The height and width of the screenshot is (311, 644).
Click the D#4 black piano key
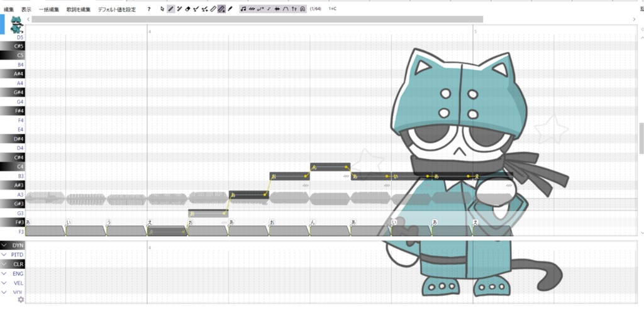tap(13, 139)
